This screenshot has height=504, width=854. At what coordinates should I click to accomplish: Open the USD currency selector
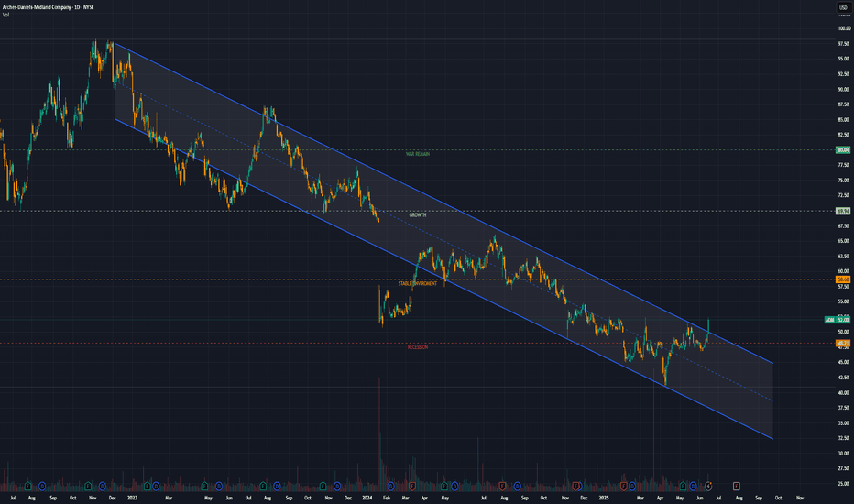coord(843,7)
